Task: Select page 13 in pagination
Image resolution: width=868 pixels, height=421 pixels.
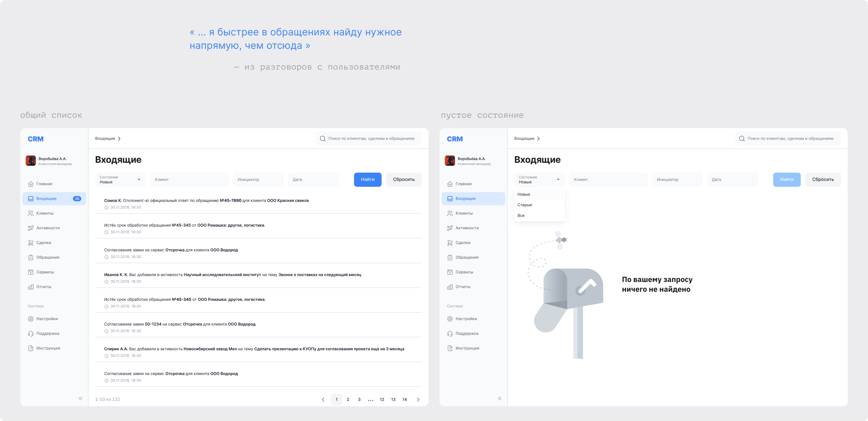Action: [393, 399]
